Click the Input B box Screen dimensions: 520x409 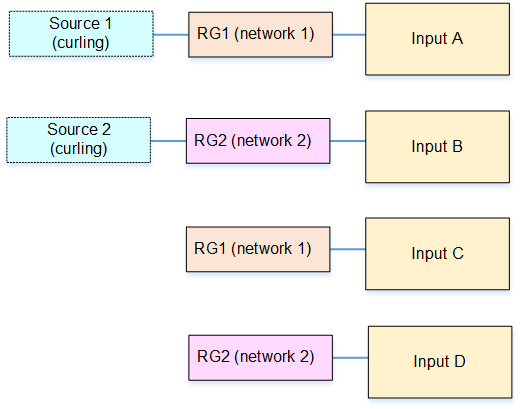coord(437,147)
